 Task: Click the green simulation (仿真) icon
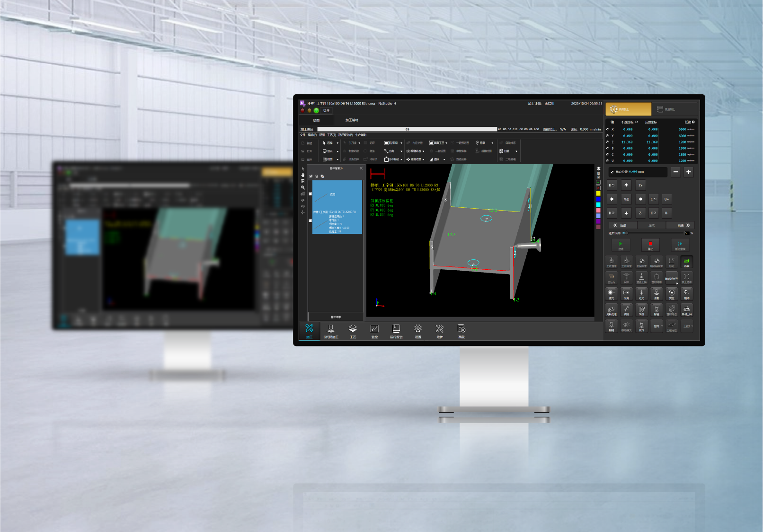(686, 262)
